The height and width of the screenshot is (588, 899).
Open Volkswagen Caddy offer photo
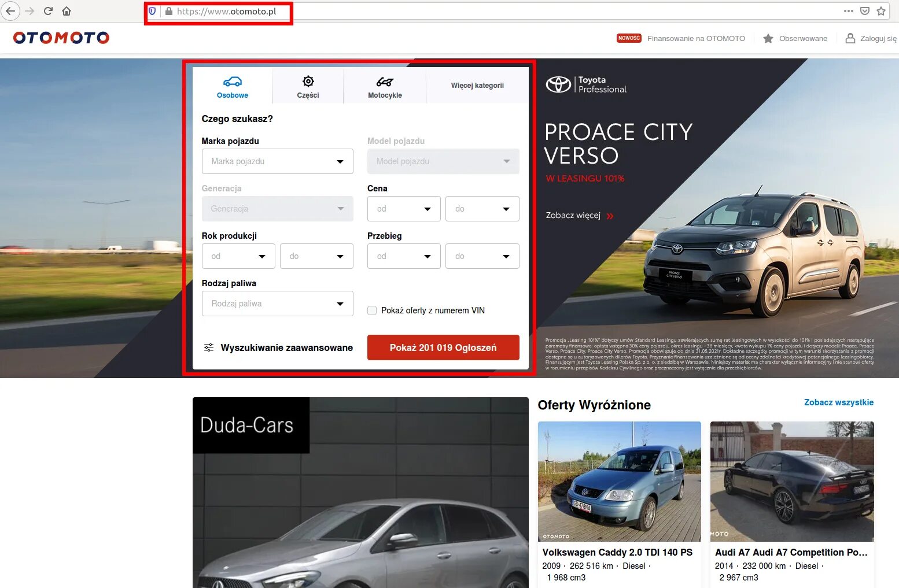(620, 481)
